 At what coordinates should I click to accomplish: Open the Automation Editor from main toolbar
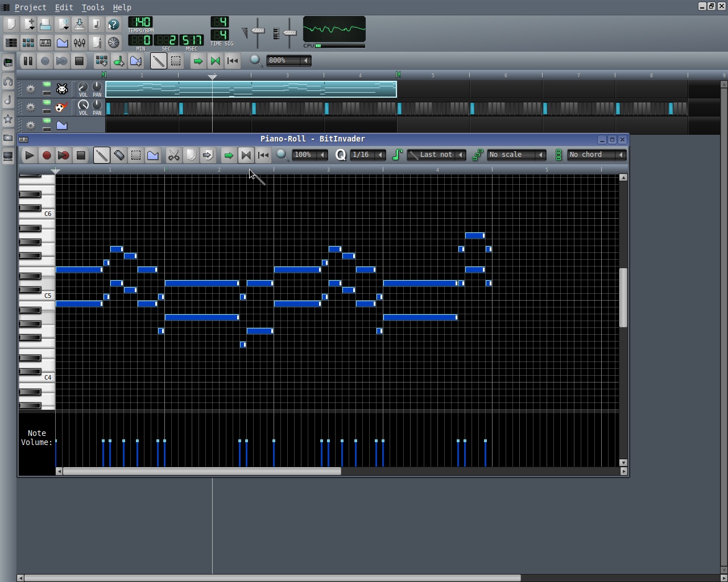point(63,43)
